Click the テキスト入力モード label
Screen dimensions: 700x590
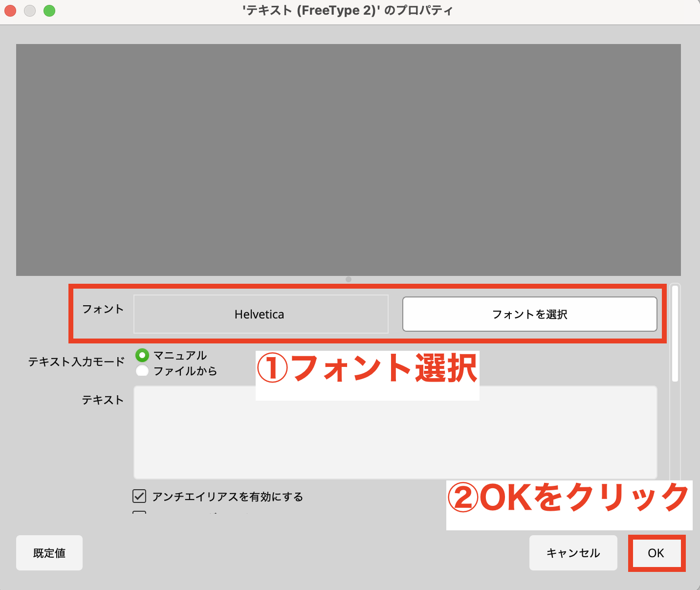[76, 363]
